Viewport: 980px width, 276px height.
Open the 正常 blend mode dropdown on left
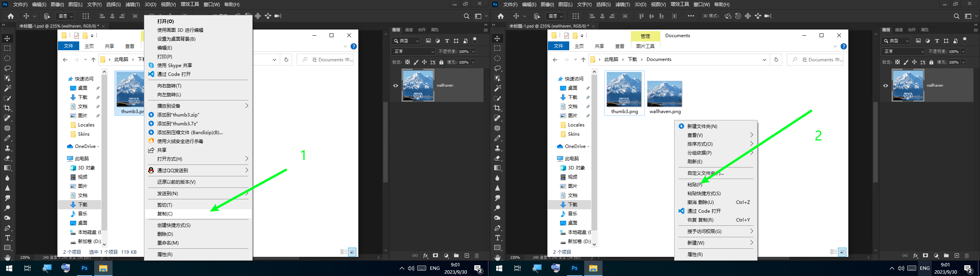click(x=413, y=51)
